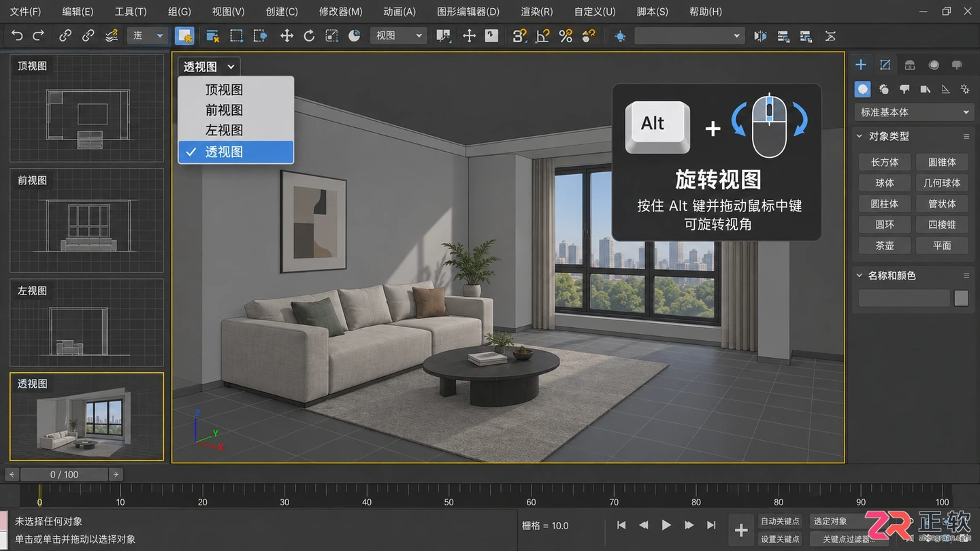Select the Helpers ruler category icon
This screenshot has width=980, height=551.
tap(945, 89)
